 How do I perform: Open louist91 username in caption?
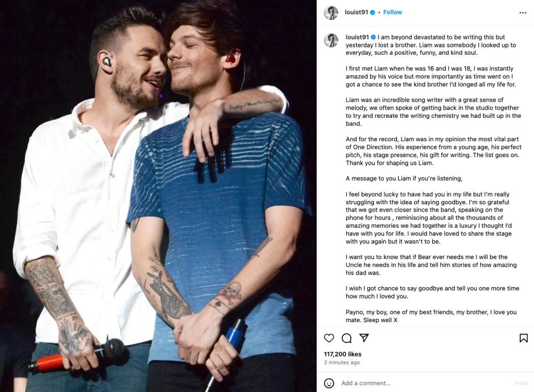[357, 37]
